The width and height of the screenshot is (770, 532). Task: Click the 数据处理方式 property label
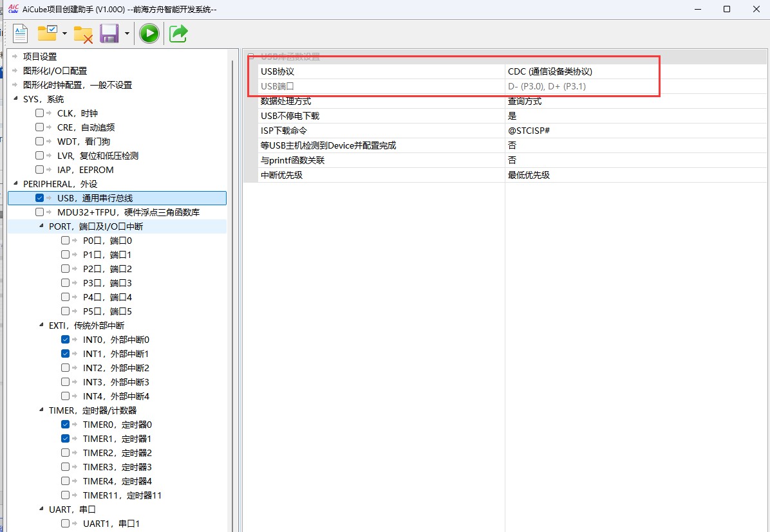click(286, 102)
